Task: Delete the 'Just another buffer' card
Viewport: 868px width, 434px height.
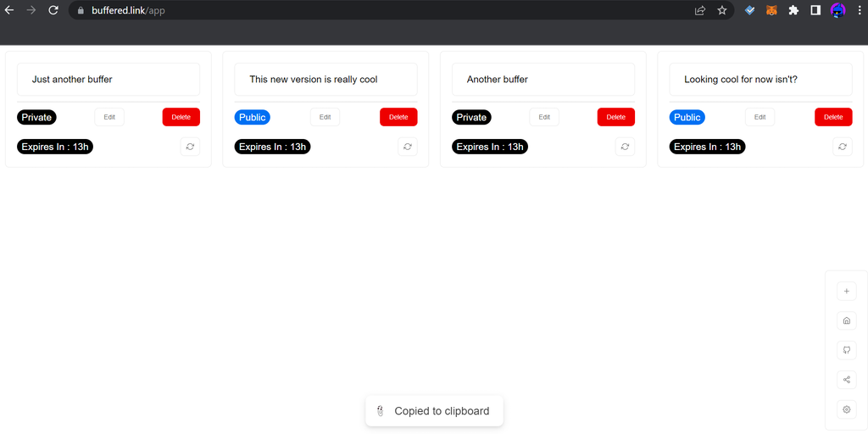Action: (181, 117)
